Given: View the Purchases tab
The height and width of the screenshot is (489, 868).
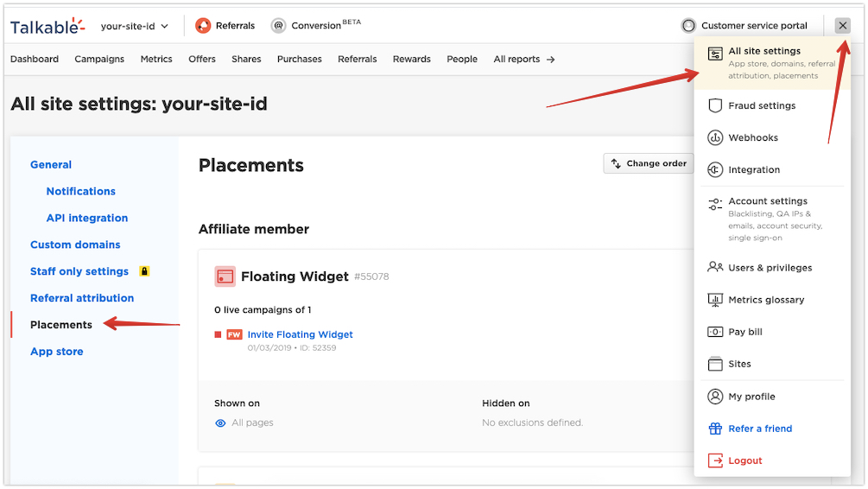Looking at the screenshot, I should tap(300, 59).
